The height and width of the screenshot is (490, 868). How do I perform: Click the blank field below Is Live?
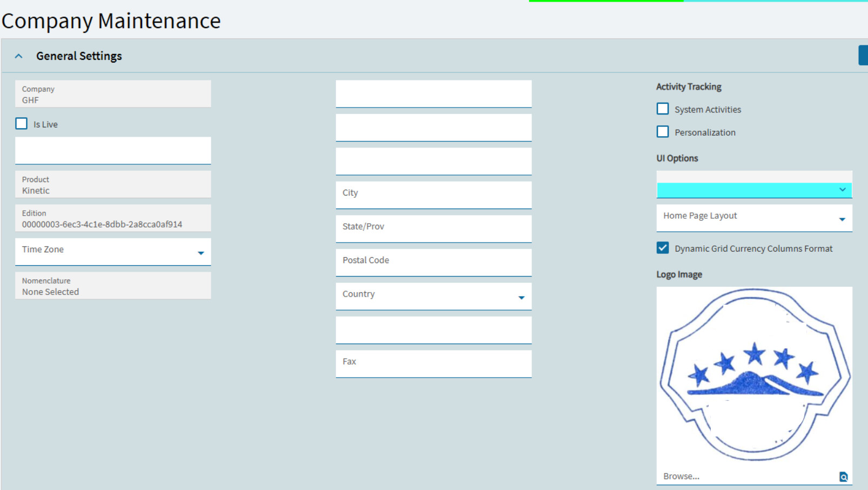coord(113,151)
